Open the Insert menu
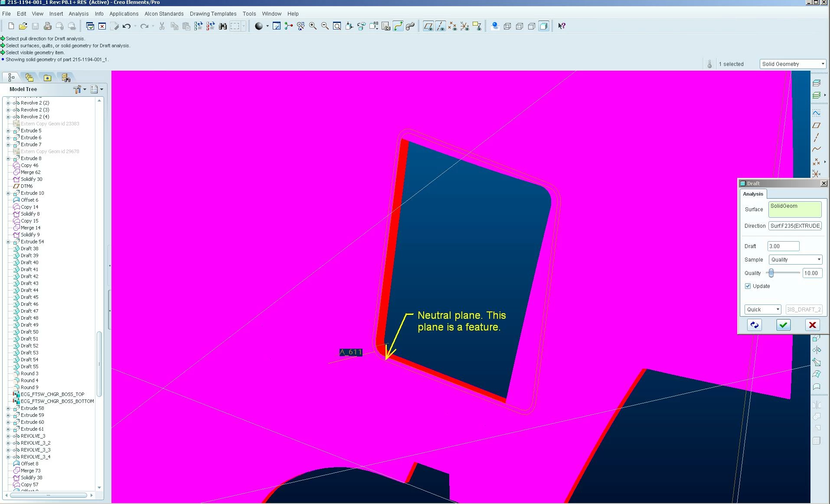Viewport: 830px width, 504px height. click(56, 13)
